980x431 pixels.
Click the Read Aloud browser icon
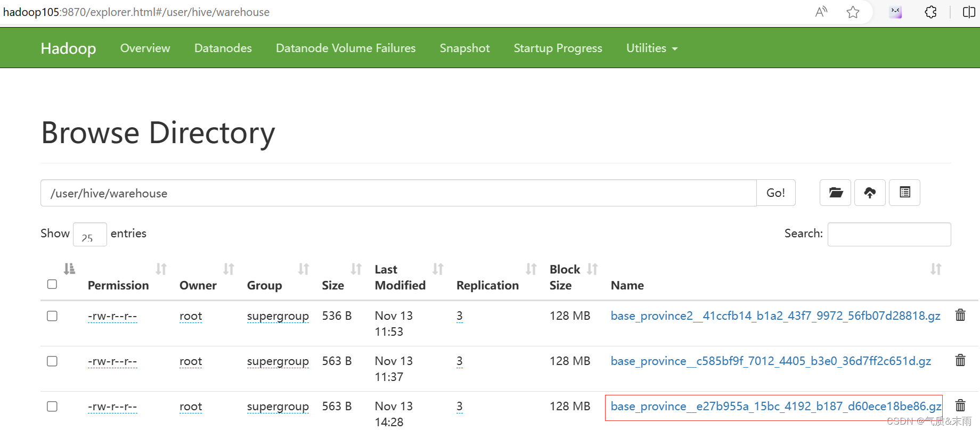click(x=821, y=12)
